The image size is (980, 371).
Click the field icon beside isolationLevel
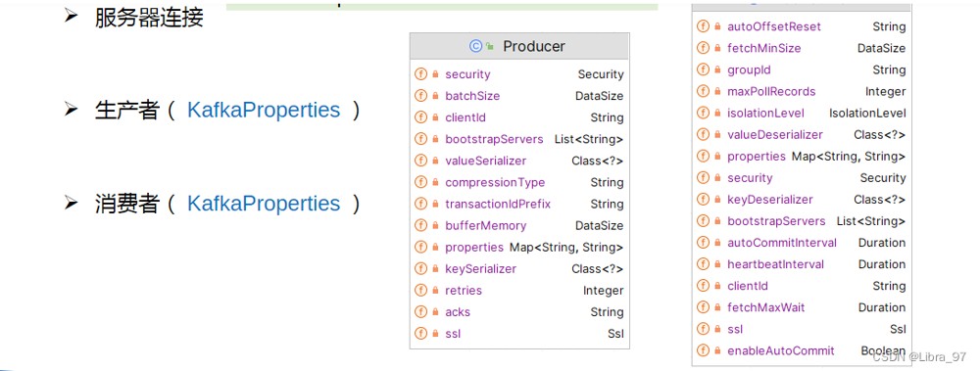[703, 113]
